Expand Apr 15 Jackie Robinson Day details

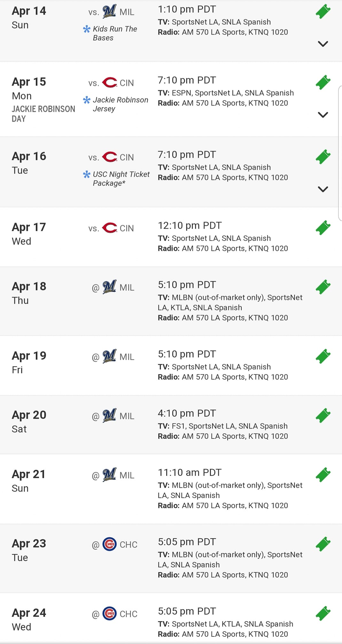[x=323, y=115]
